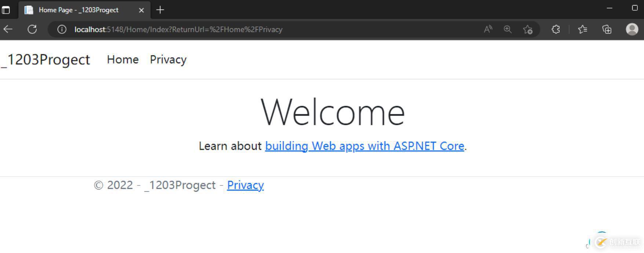
Task: Open site information icon in address bar
Action: (62, 29)
